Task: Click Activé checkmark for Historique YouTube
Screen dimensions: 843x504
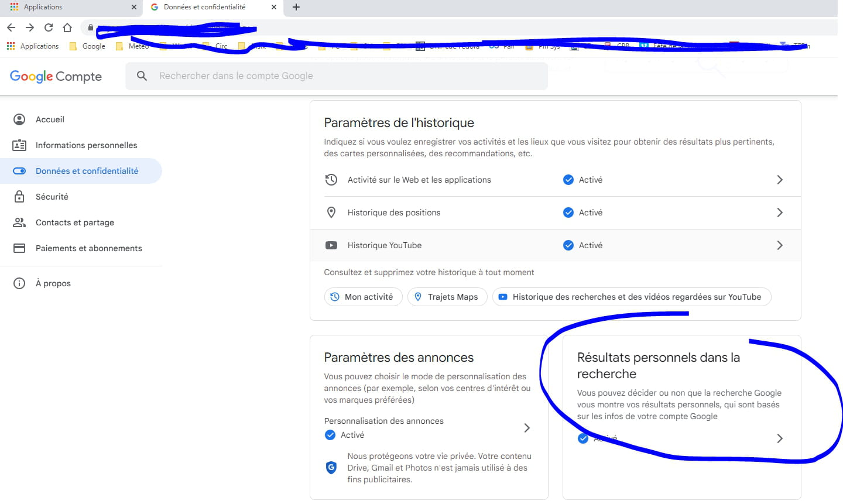Action: click(x=568, y=245)
